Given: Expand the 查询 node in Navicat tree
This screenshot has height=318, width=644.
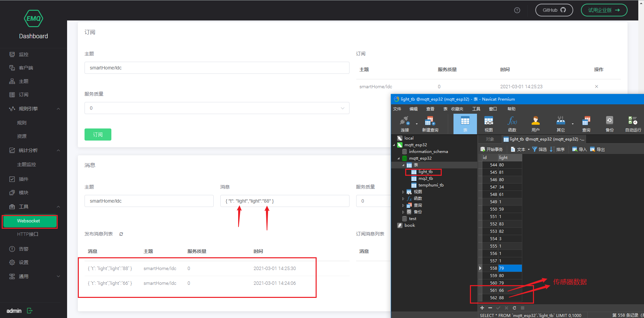Looking at the screenshot, I should [x=403, y=205].
